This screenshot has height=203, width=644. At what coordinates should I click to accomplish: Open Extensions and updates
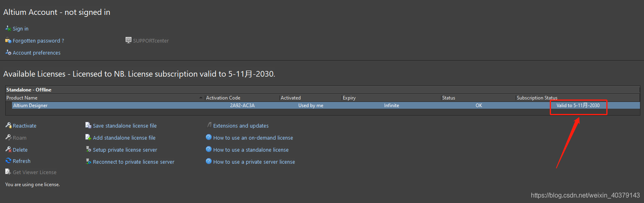241,126
